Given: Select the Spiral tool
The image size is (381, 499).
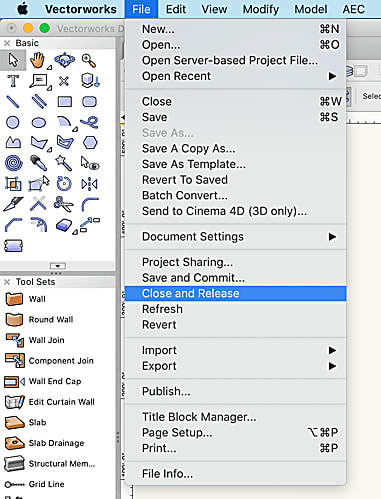Looking at the screenshot, I should tap(14, 163).
